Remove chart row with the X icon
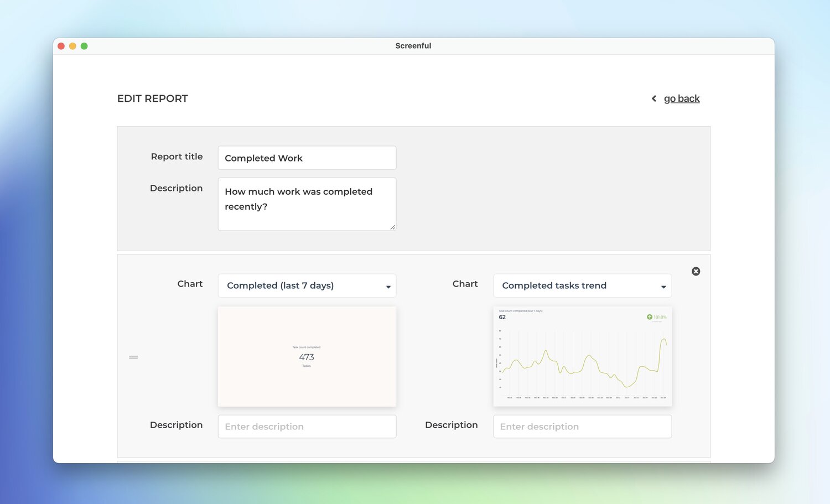Viewport: 830px width, 504px height. pos(696,271)
